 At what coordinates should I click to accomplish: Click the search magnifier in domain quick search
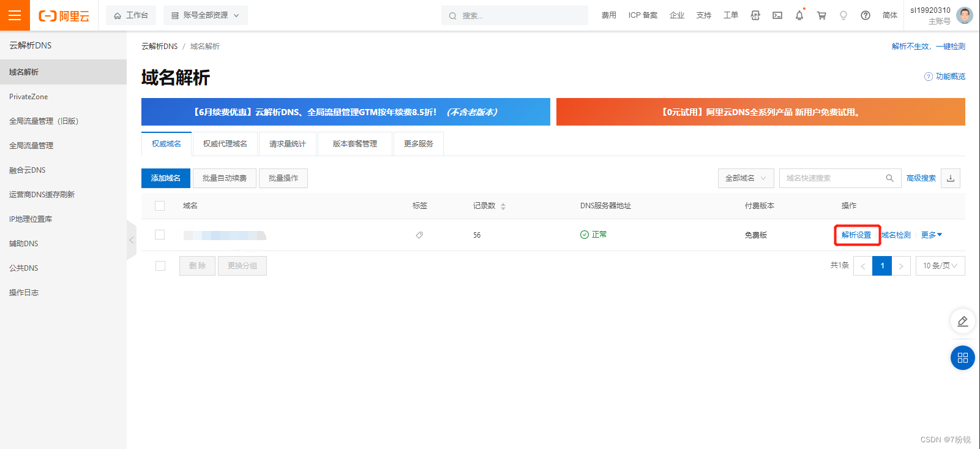pyautogui.click(x=889, y=178)
